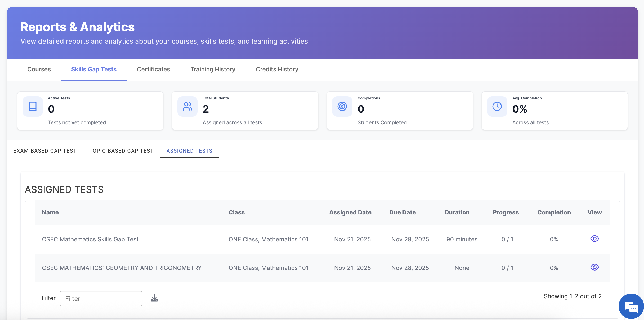Select the Topic-Based Gap Test subtab
644x320 pixels.
pyautogui.click(x=121, y=151)
